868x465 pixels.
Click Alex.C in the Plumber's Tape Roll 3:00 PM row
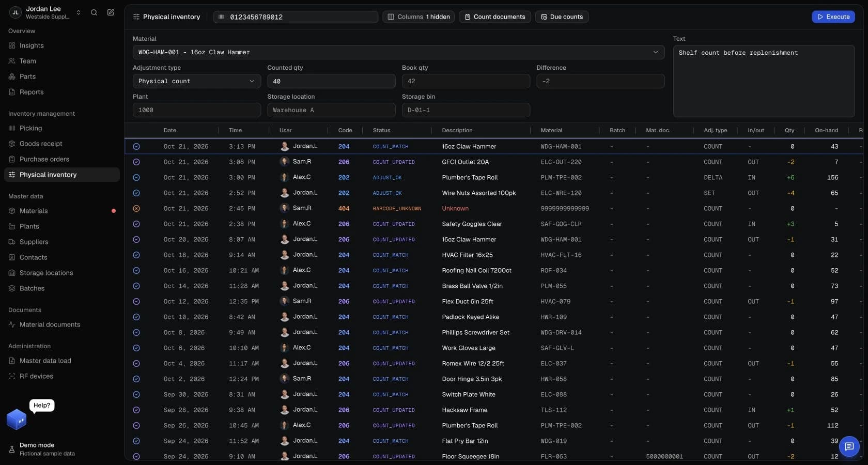302,177
